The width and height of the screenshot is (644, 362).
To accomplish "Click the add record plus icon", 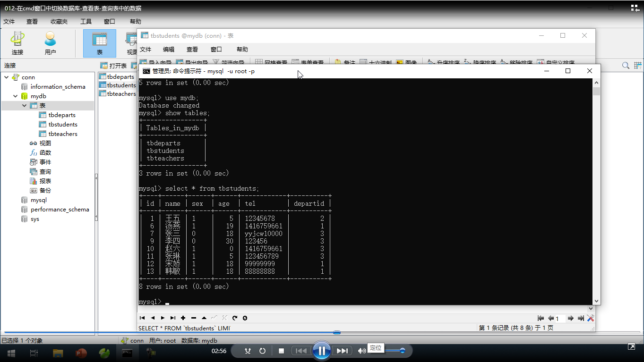I will [183, 318].
